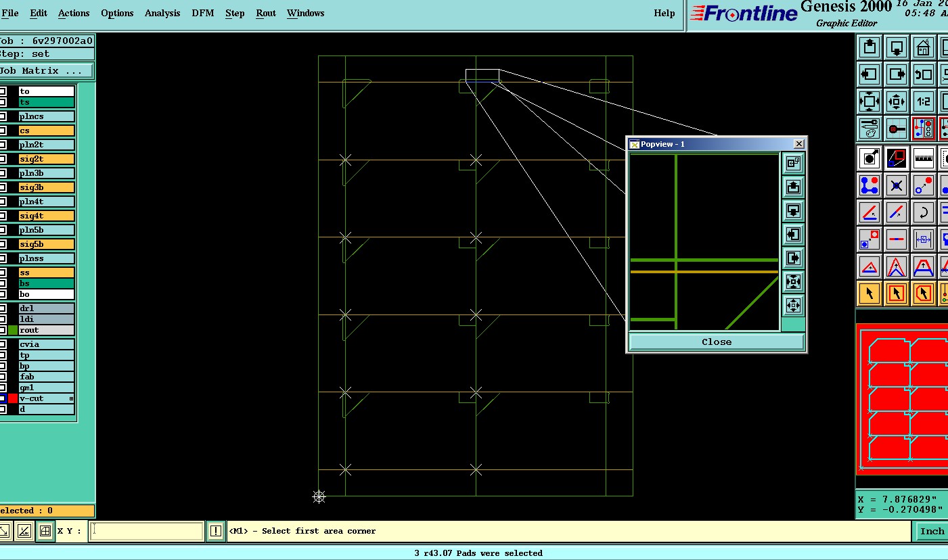Image resolution: width=948 pixels, height=560 pixels.
Task: Toggle the checkbox for the v-cut layer
Action: point(3,398)
